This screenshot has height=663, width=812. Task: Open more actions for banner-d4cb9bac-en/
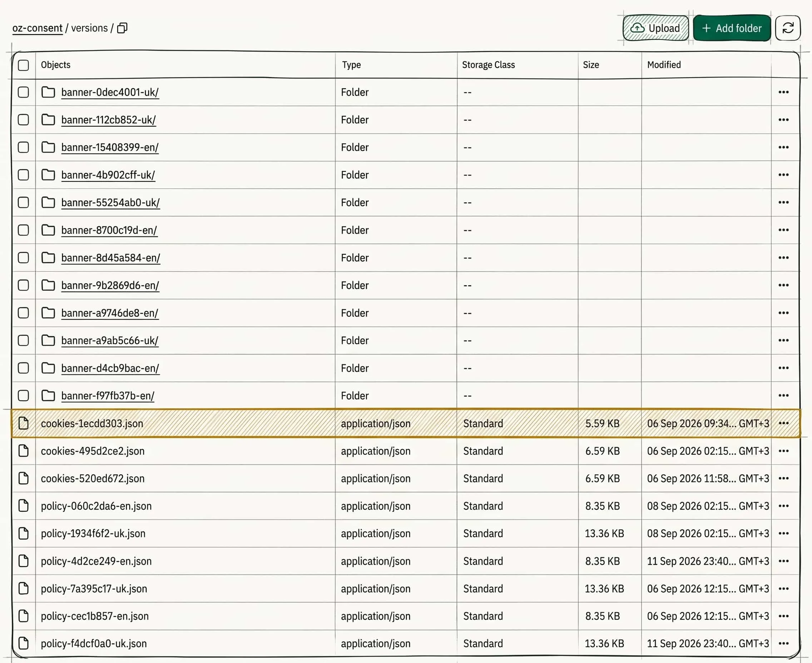[x=783, y=368]
